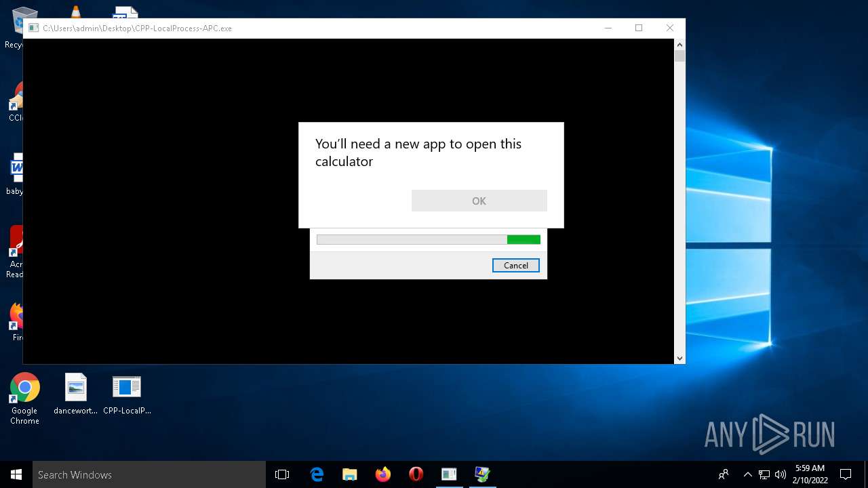
Task: Launch Opera from the taskbar
Action: pyautogui.click(x=416, y=474)
